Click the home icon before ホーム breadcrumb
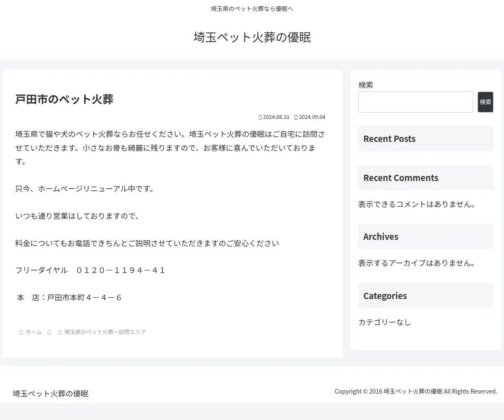504x420 pixels. click(x=21, y=332)
